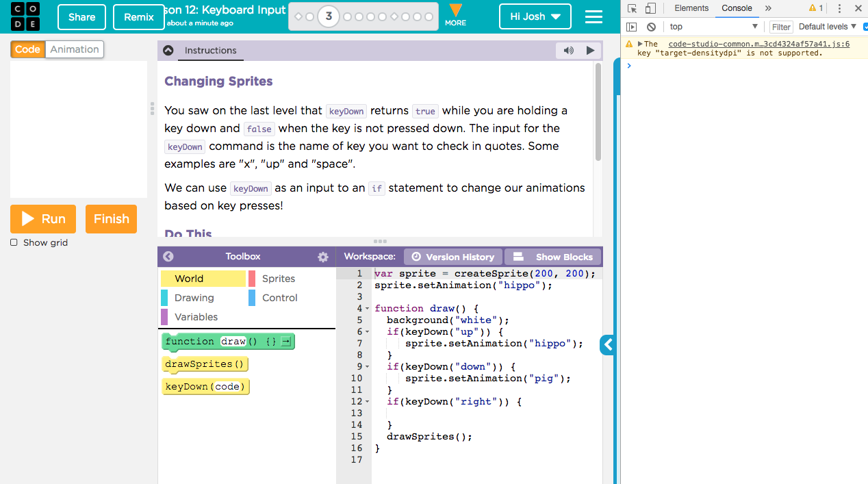
Task: Select the Sprites toolbox category
Action: click(x=278, y=279)
